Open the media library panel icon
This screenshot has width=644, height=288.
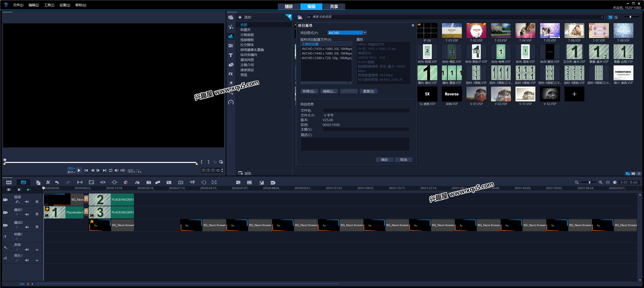click(x=231, y=18)
